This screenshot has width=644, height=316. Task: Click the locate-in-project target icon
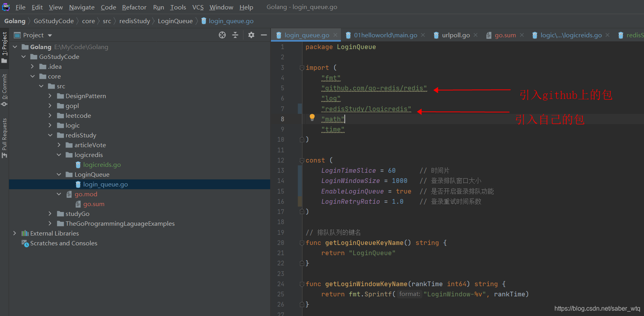tap(222, 35)
